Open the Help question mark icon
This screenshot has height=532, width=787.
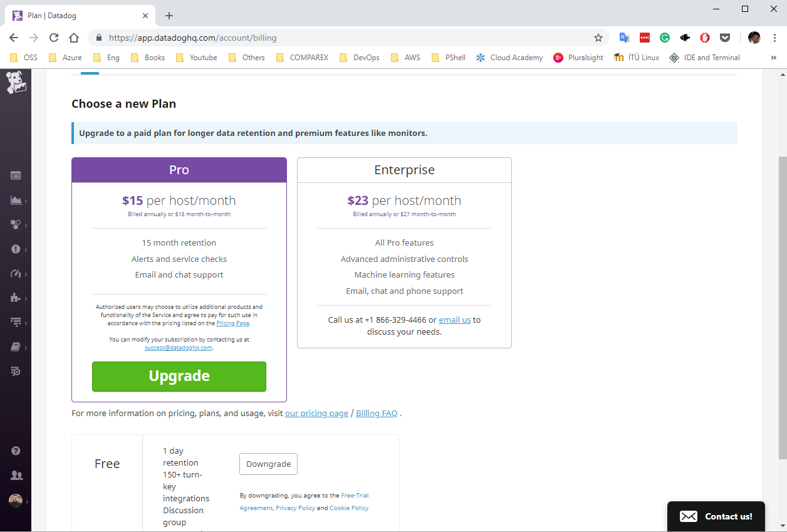click(x=16, y=451)
